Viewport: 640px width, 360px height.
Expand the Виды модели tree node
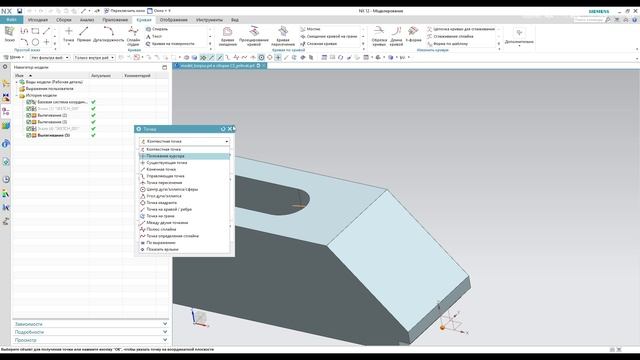coord(17,82)
